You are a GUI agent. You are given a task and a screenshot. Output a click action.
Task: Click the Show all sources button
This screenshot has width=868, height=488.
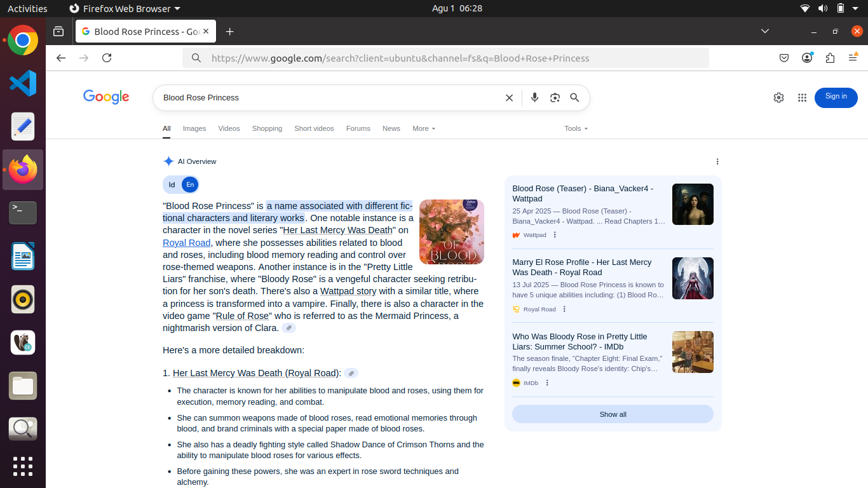tap(613, 414)
